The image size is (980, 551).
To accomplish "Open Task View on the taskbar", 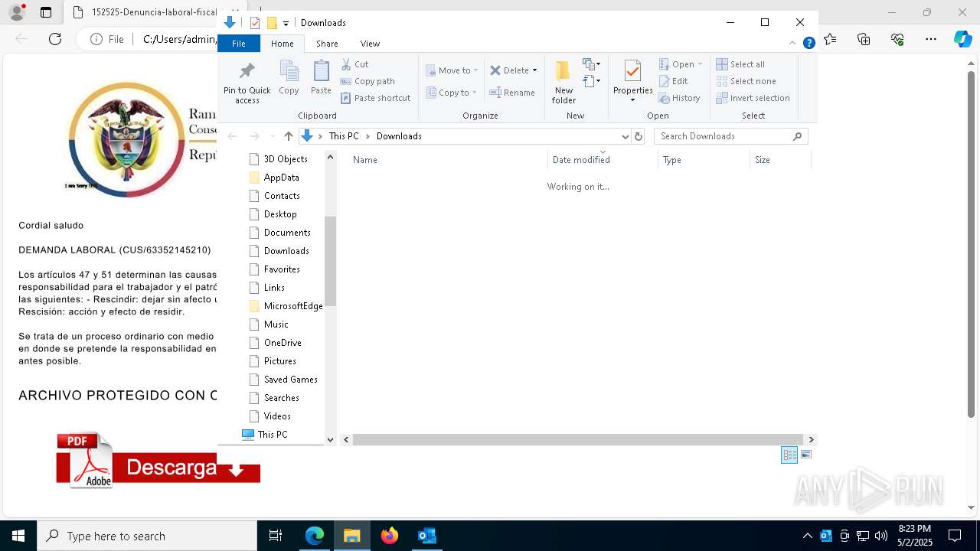I will [276, 536].
